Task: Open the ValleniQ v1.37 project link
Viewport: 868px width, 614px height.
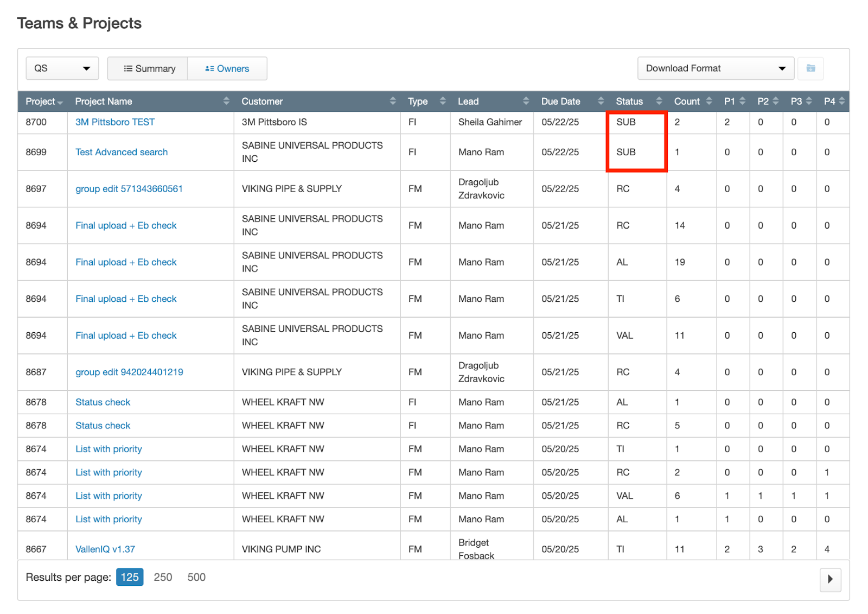Action: tap(105, 549)
